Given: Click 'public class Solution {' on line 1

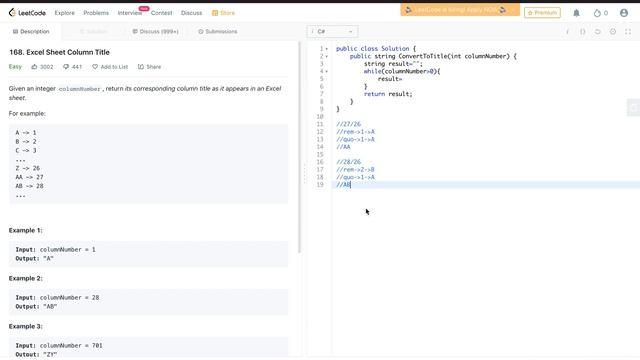Looking at the screenshot, I should (x=376, y=49).
